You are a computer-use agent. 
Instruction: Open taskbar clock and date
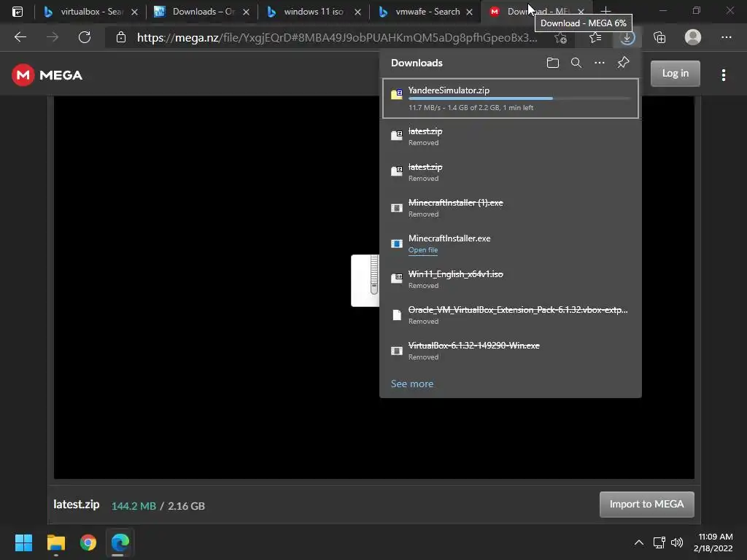(x=713, y=542)
